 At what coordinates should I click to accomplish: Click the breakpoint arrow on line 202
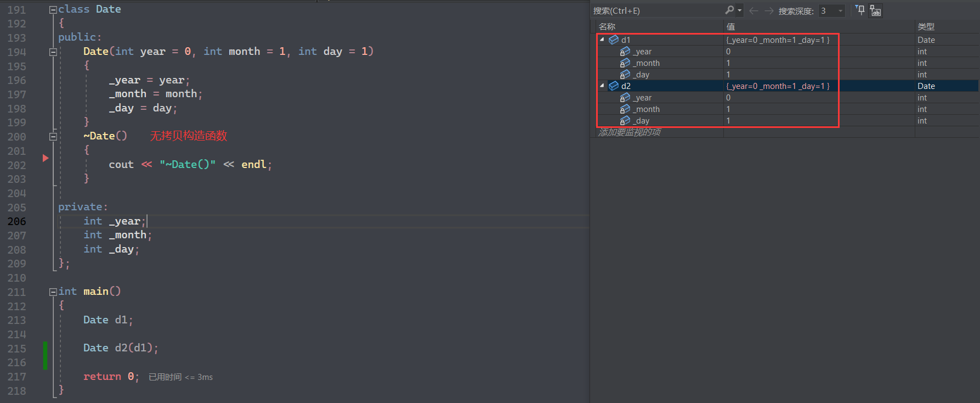tap(46, 158)
